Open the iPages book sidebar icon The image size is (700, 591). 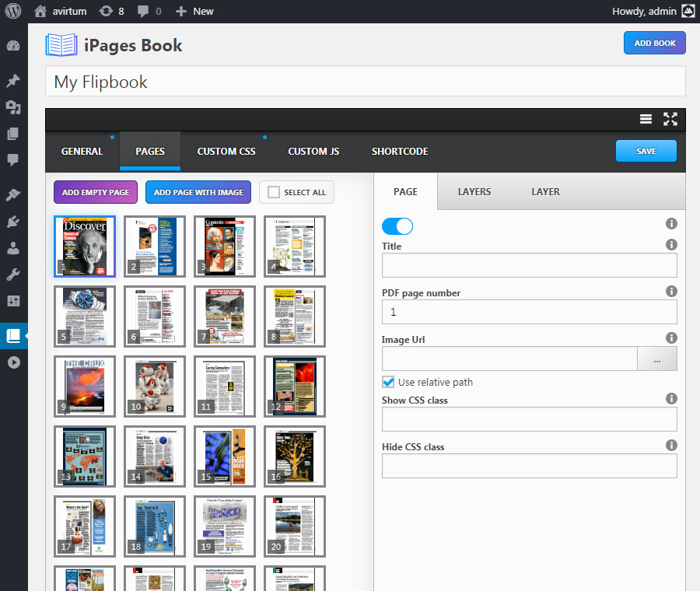[x=13, y=336]
